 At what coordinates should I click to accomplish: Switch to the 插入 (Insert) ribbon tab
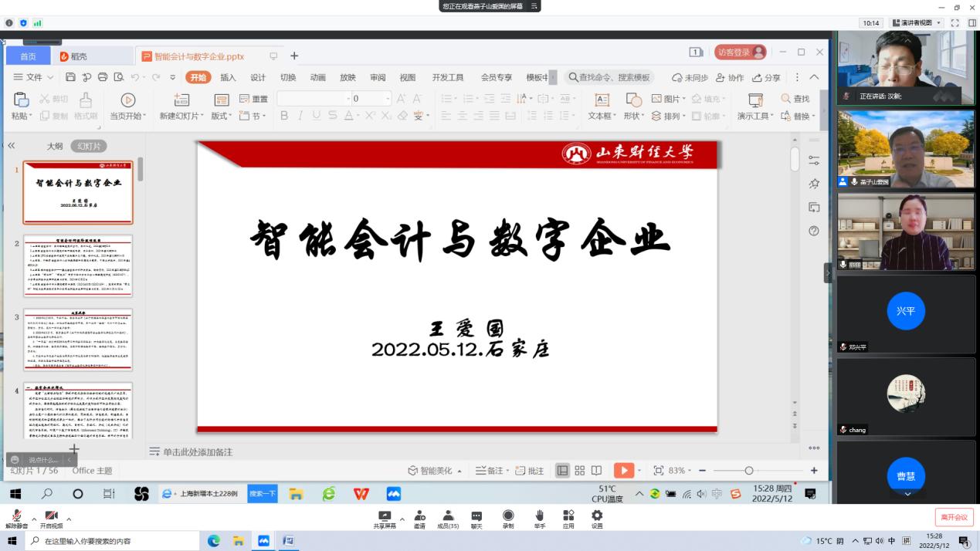click(227, 77)
